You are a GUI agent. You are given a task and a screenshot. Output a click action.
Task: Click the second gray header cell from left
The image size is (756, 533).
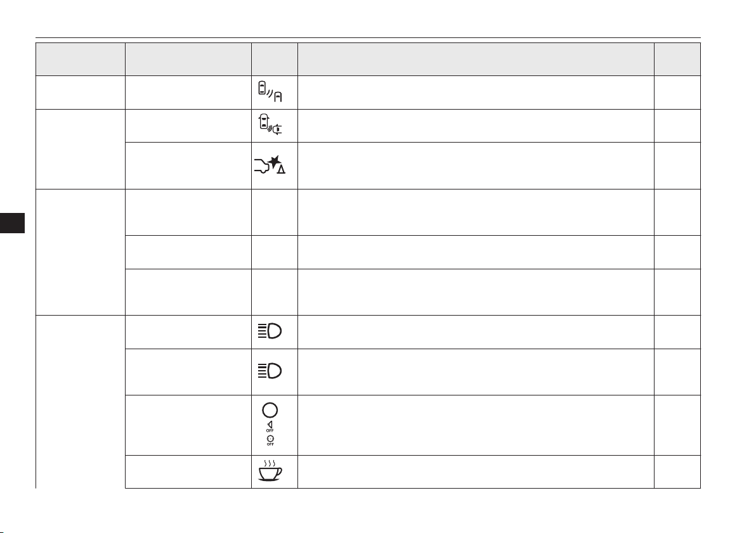coord(188,59)
